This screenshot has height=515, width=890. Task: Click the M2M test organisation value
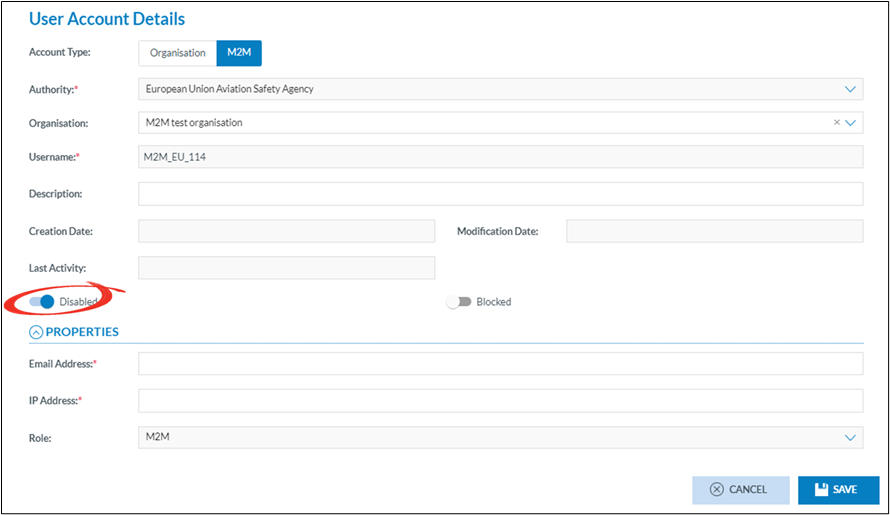point(194,123)
